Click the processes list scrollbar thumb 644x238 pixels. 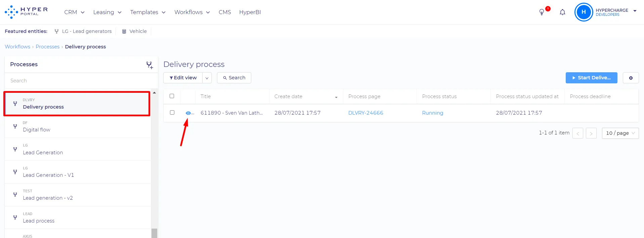154,233
